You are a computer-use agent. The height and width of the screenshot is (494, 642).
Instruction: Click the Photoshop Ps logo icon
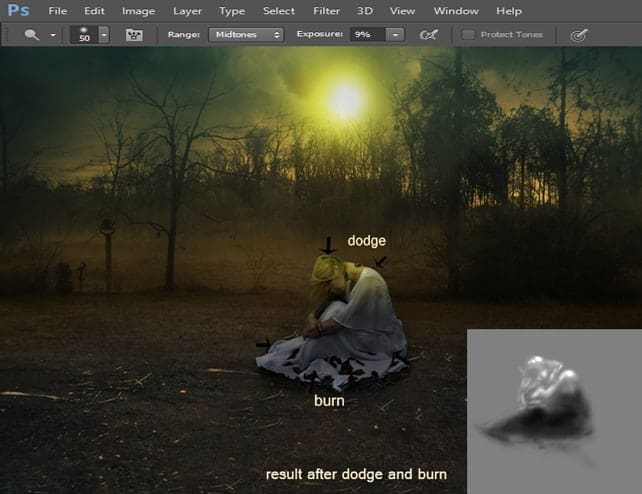click(18, 10)
